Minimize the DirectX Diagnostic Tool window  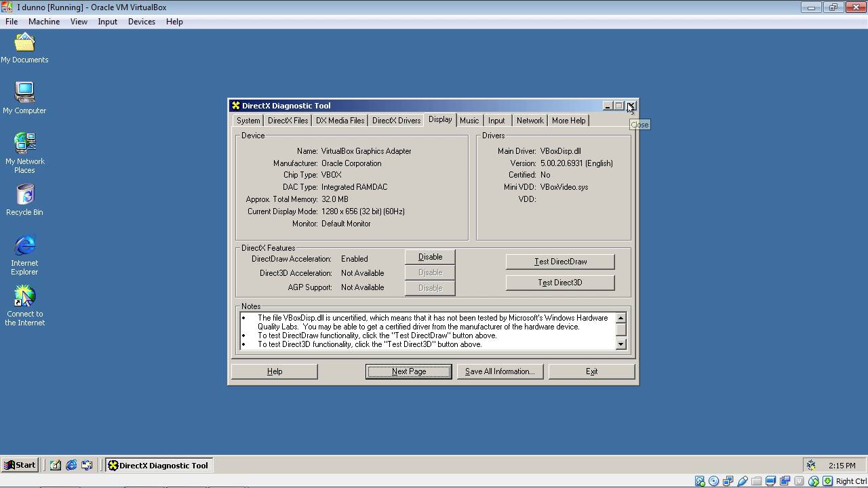608,106
